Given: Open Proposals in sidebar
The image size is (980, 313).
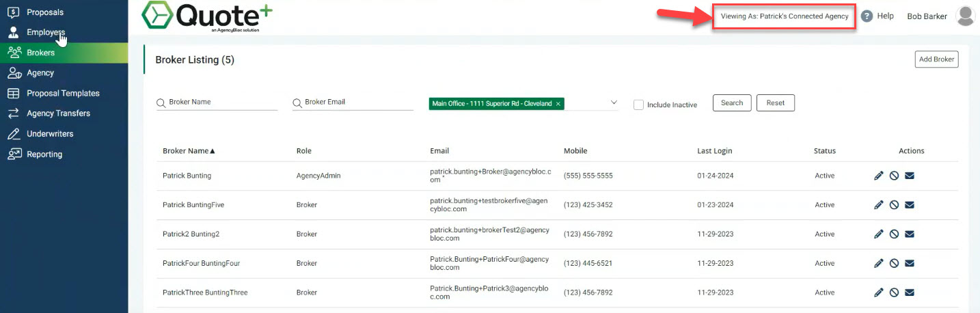Looking at the screenshot, I should click(64, 12).
